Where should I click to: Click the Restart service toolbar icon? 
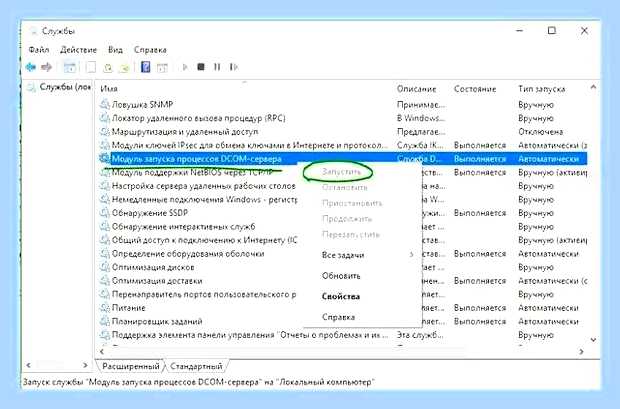coord(234,67)
